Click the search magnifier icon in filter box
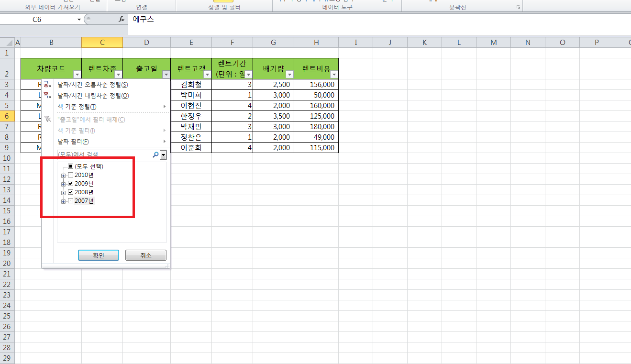 click(x=155, y=155)
